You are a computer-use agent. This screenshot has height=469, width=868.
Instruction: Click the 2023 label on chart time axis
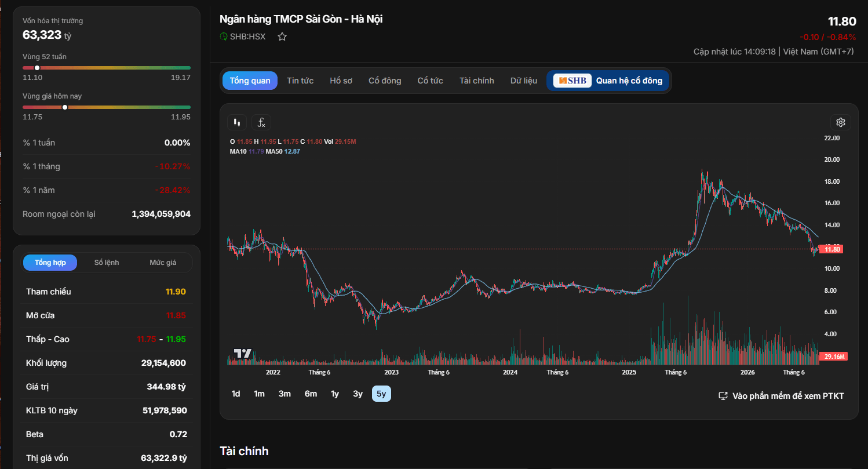(391, 372)
